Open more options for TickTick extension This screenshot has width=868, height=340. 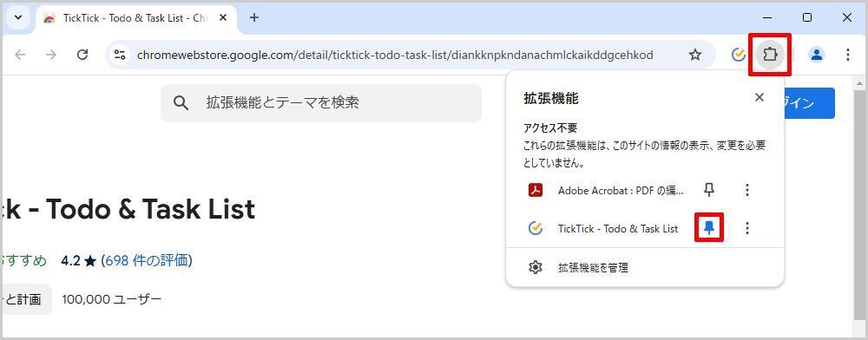[x=747, y=228]
